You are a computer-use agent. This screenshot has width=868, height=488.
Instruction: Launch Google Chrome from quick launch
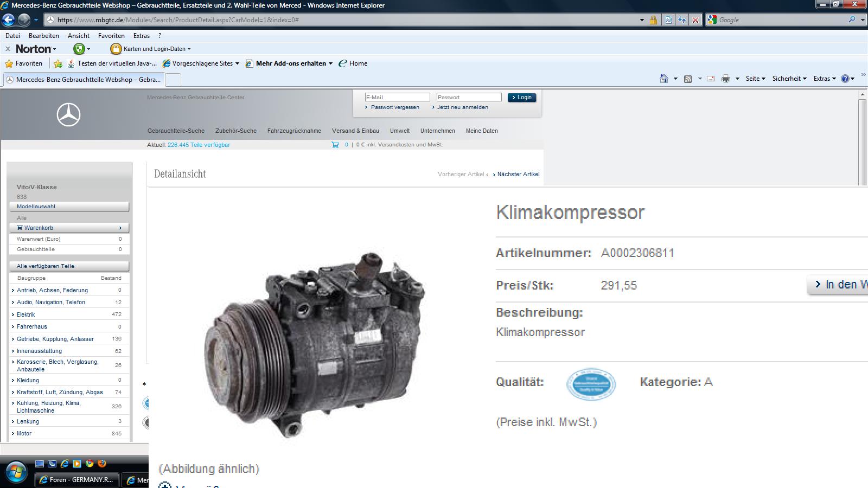90,464
